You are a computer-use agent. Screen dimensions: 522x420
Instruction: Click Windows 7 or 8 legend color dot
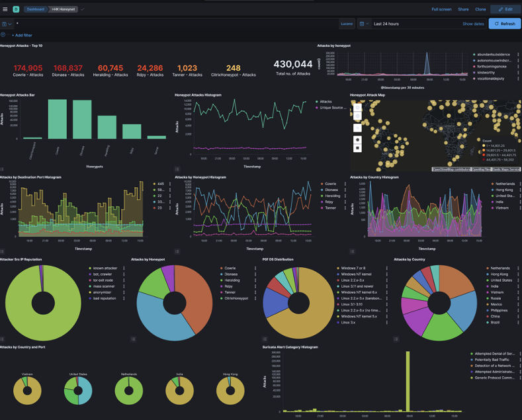coord(337,269)
